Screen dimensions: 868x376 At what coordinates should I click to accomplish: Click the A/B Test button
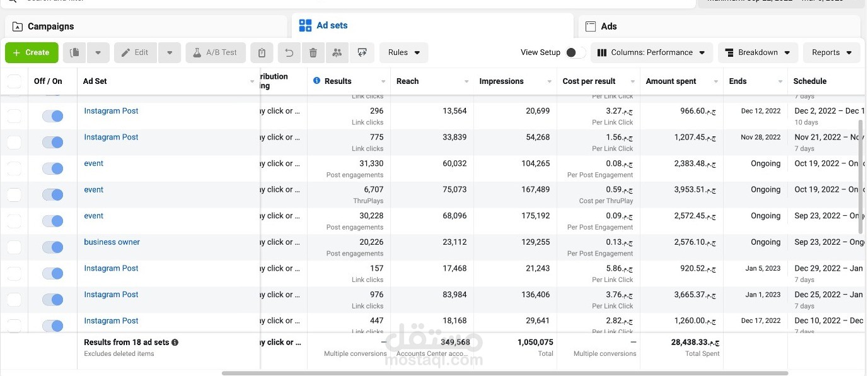[215, 52]
